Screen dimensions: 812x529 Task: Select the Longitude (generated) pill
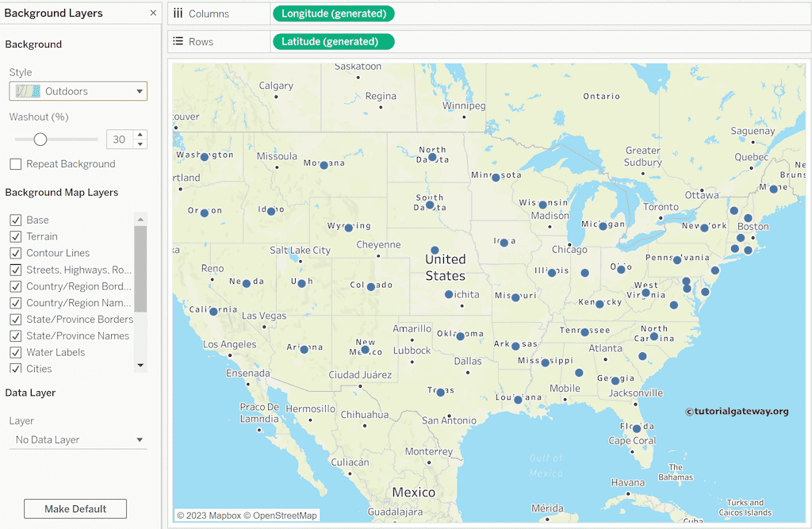click(334, 13)
